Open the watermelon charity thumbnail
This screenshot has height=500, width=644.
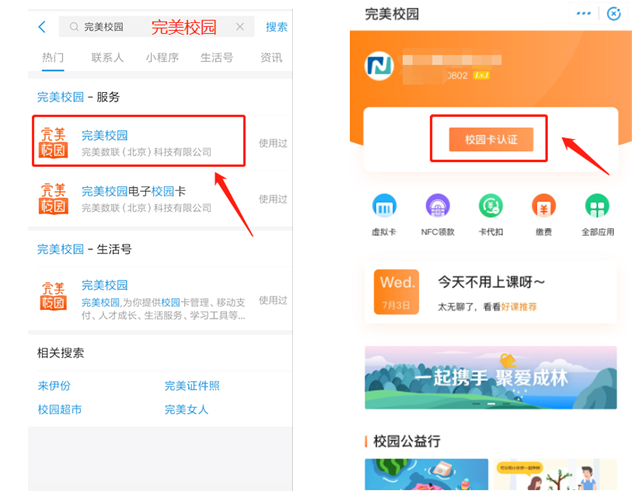pos(426,474)
